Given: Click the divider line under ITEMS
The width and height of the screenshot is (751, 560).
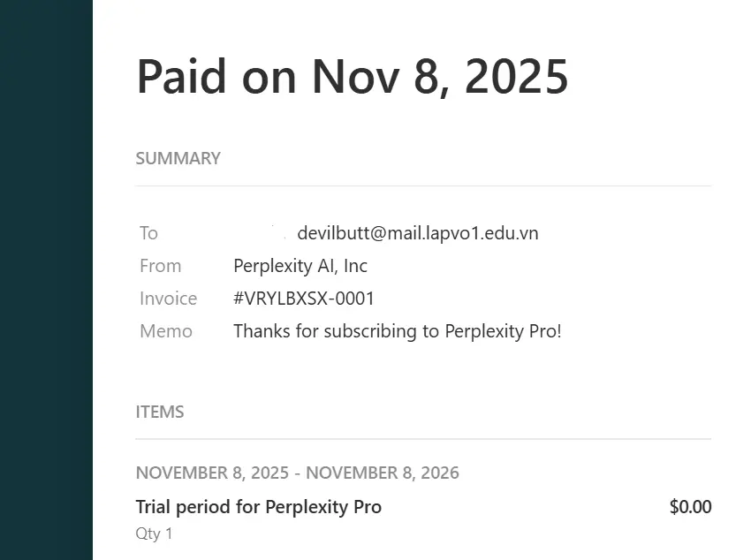Looking at the screenshot, I should (423, 438).
